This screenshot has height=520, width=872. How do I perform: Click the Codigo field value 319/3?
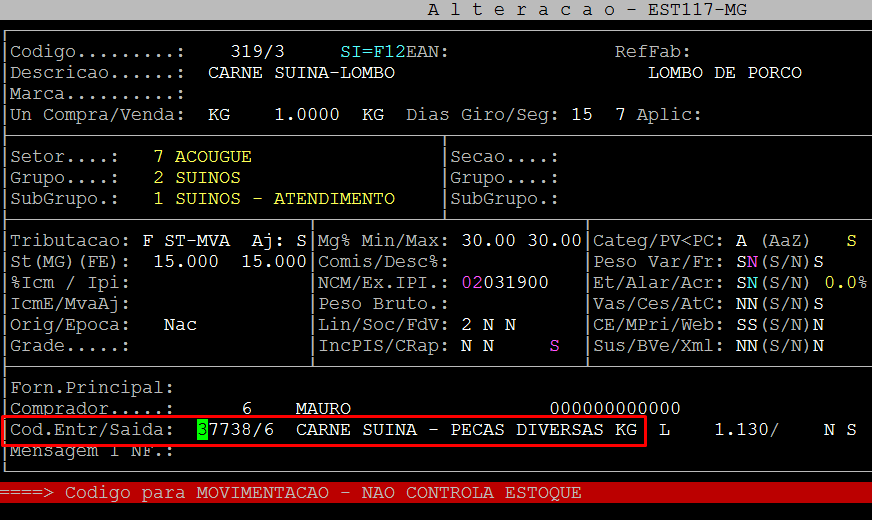257,51
